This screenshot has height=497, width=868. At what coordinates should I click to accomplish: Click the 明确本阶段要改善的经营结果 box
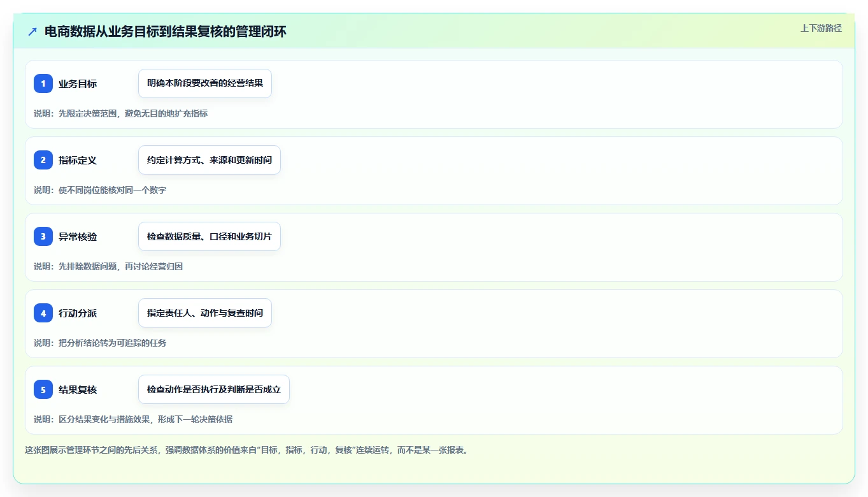tap(205, 83)
